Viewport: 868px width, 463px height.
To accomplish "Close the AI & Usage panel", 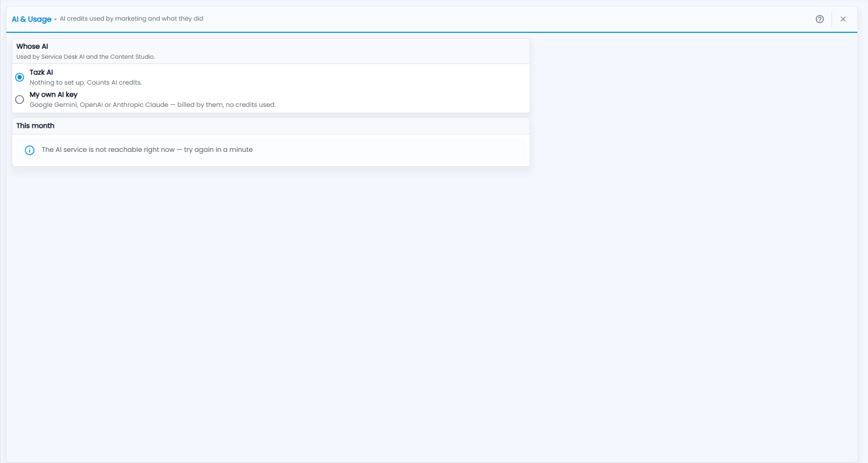I will point(843,19).
